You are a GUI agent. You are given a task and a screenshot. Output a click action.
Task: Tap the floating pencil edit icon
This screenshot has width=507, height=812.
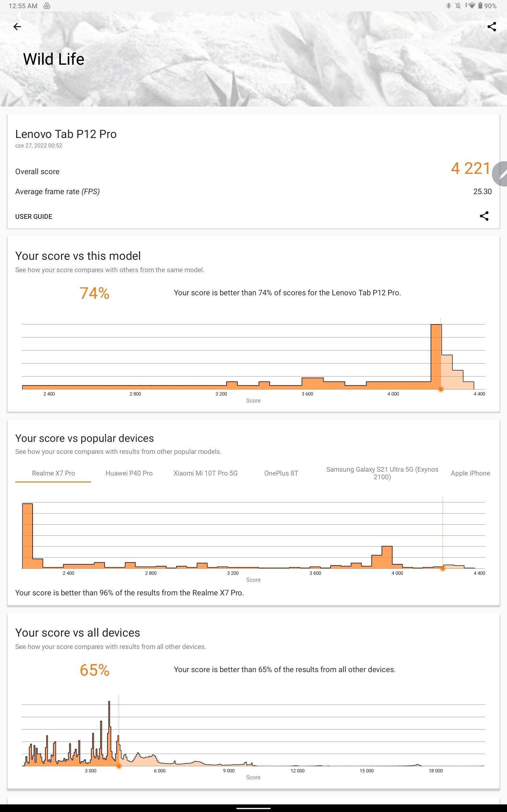click(501, 174)
